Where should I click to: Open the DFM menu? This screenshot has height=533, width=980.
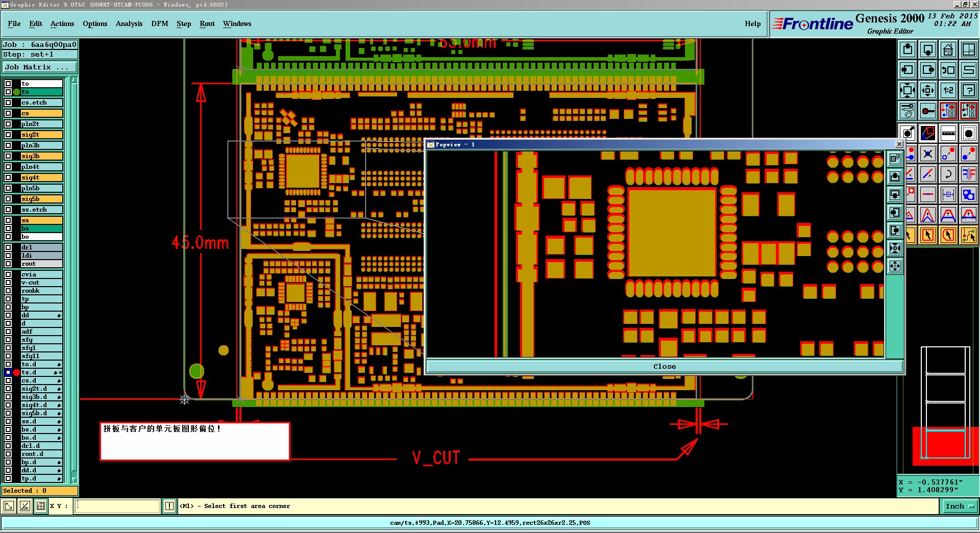pyautogui.click(x=159, y=23)
